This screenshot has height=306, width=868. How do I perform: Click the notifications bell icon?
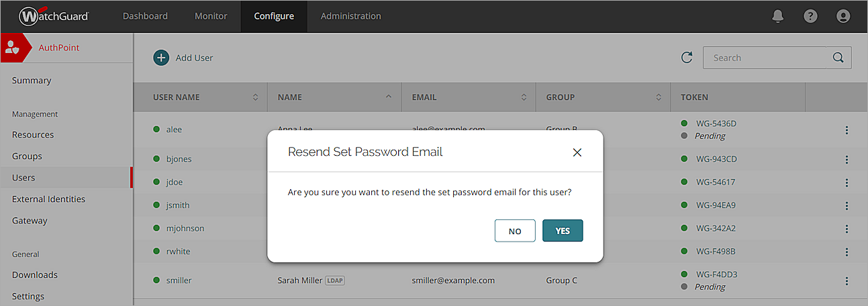778,16
